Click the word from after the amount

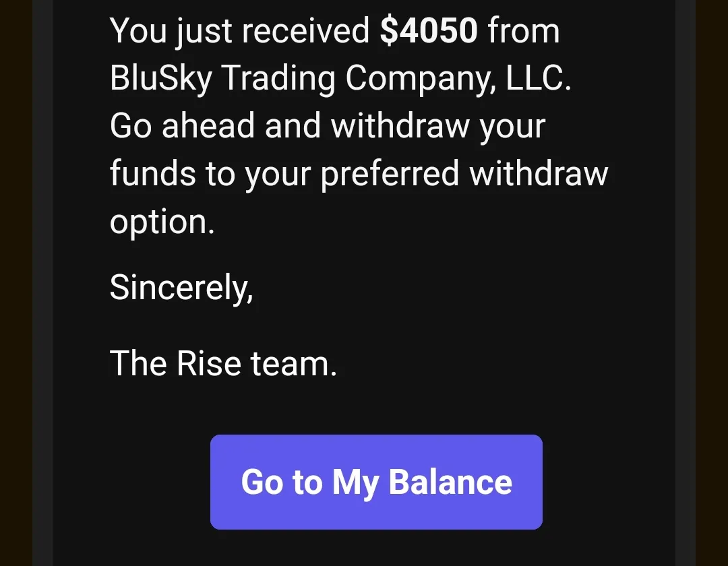[x=523, y=31]
